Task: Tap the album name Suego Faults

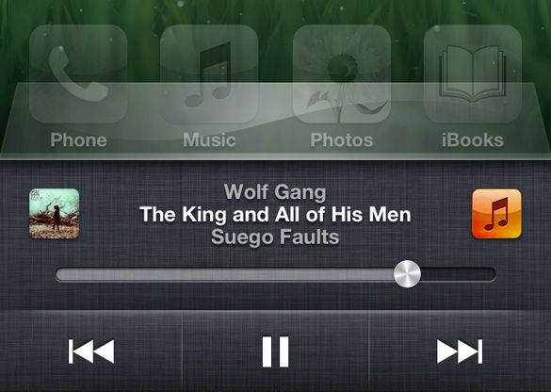Action: tap(275, 237)
